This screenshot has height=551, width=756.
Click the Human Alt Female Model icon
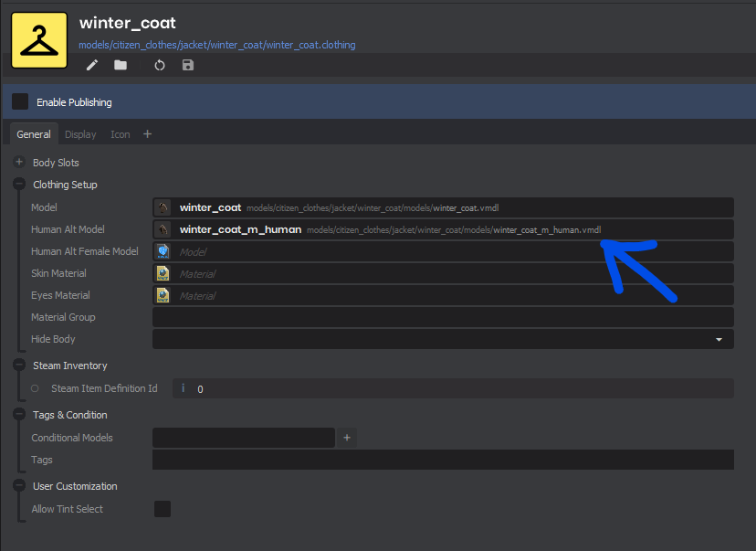pos(163,251)
